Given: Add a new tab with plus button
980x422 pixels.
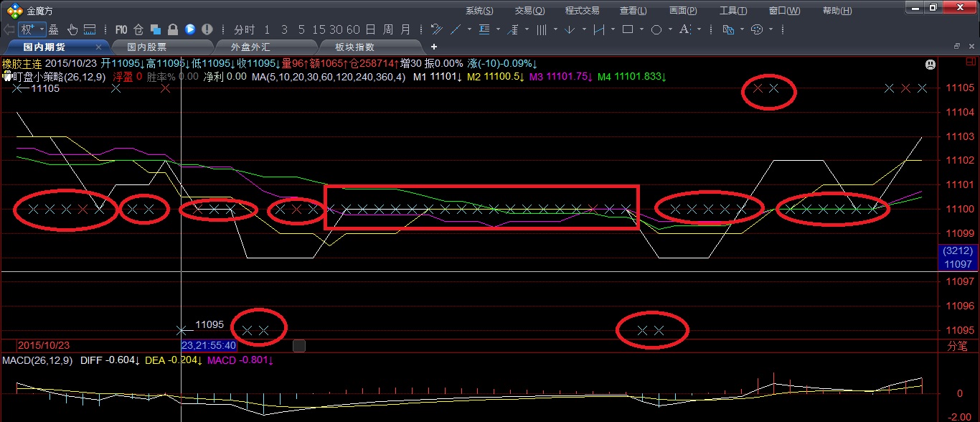Looking at the screenshot, I should pyautogui.click(x=433, y=47).
